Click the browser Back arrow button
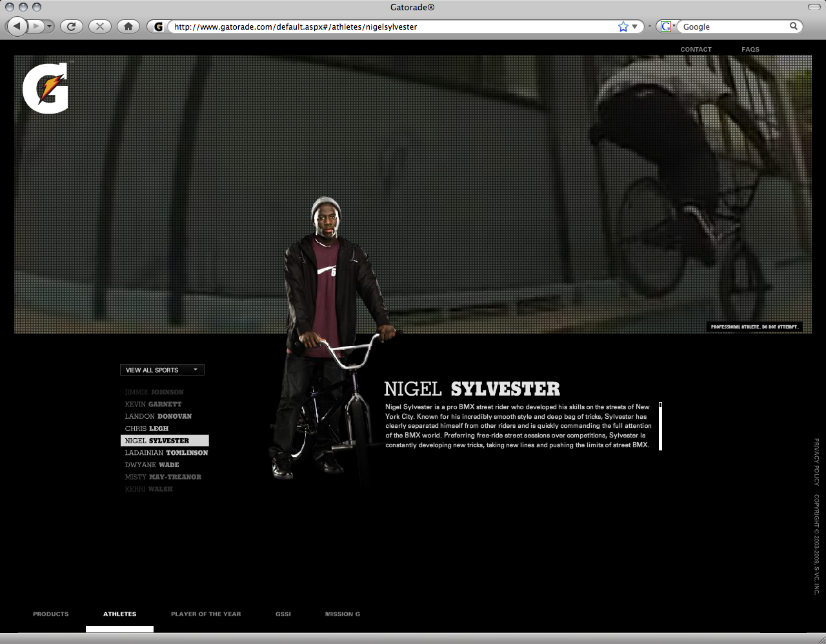Image resolution: width=826 pixels, height=644 pixels. click(x=17, y=26)
